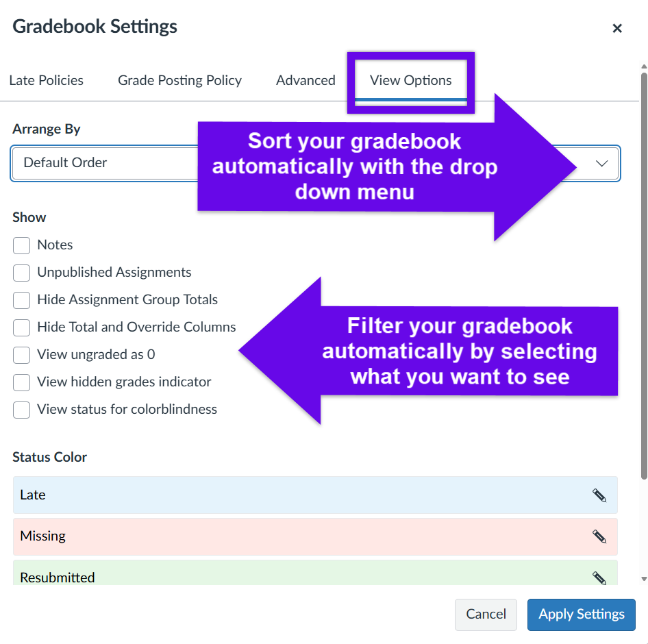Cancel the gradebook settings changes
The height and width of the screenshot is (644, 648).
click(x=486, y=615)
